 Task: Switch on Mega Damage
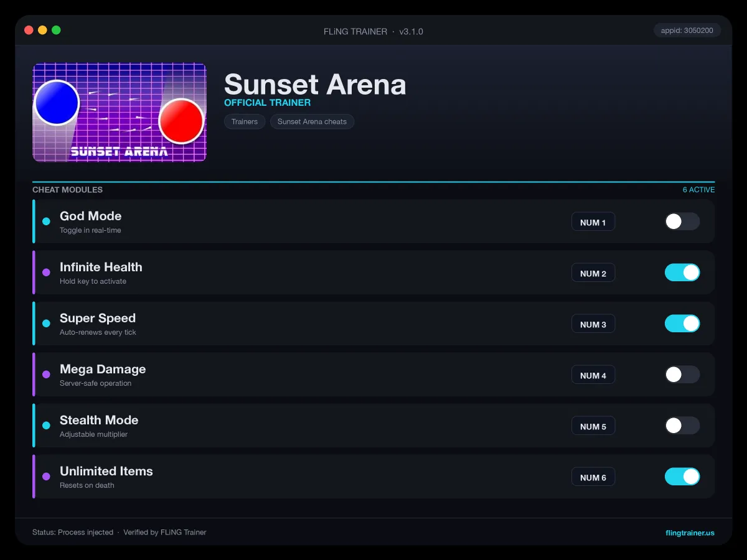pos(682,375)
